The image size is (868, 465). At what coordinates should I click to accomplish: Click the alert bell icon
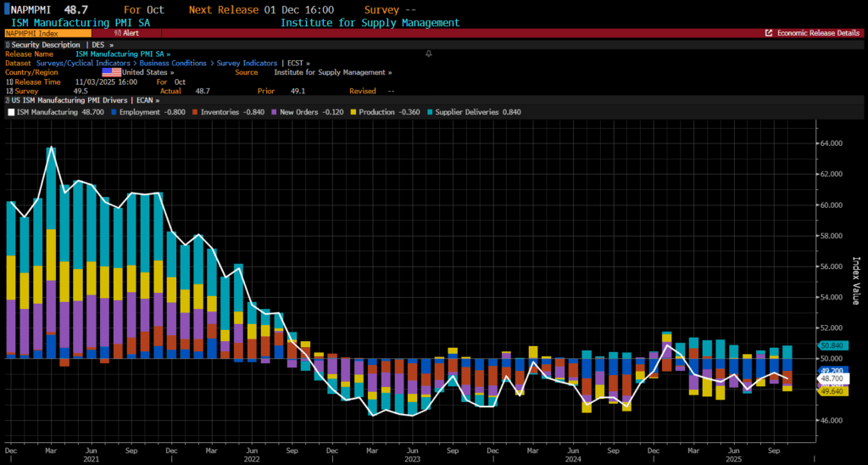(428, 53)
